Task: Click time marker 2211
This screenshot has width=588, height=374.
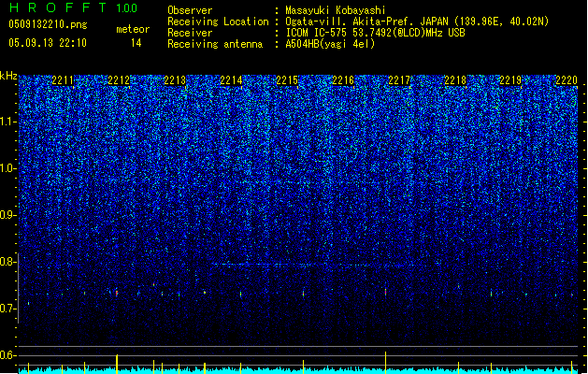Action: click(x=63, y=80)
